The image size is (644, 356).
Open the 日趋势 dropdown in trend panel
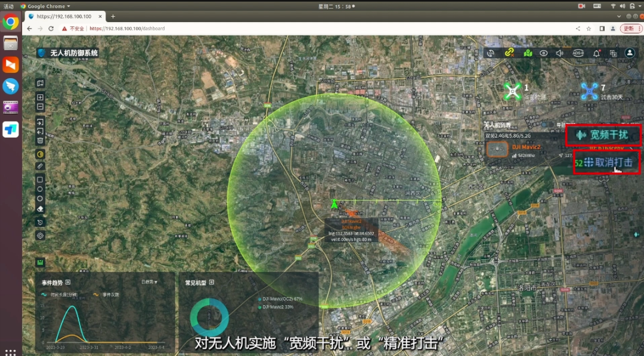[150, 282]
